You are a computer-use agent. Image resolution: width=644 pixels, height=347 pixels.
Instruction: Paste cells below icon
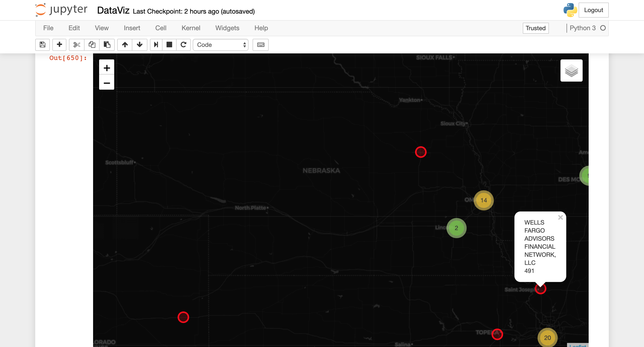[107, 45]
